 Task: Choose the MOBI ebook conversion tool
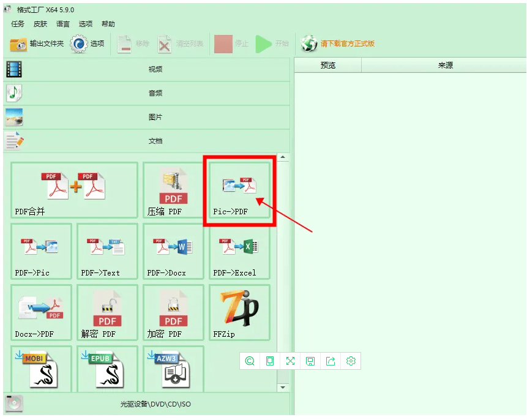pyautogui.click(x=42, y=369)
